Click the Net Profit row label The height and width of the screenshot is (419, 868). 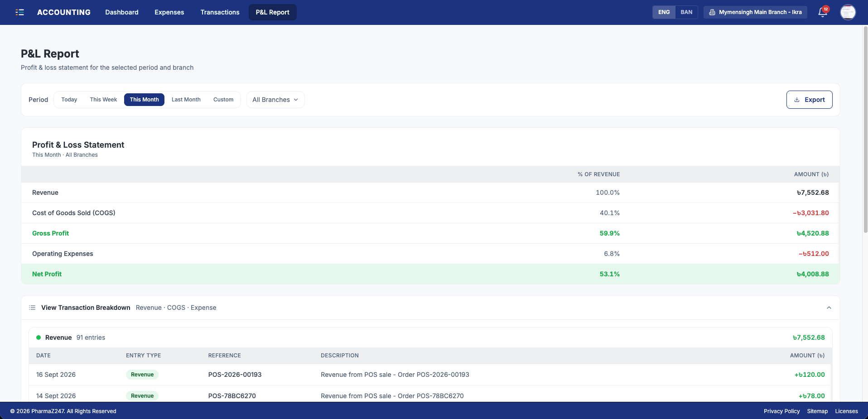tap(47, 274)
